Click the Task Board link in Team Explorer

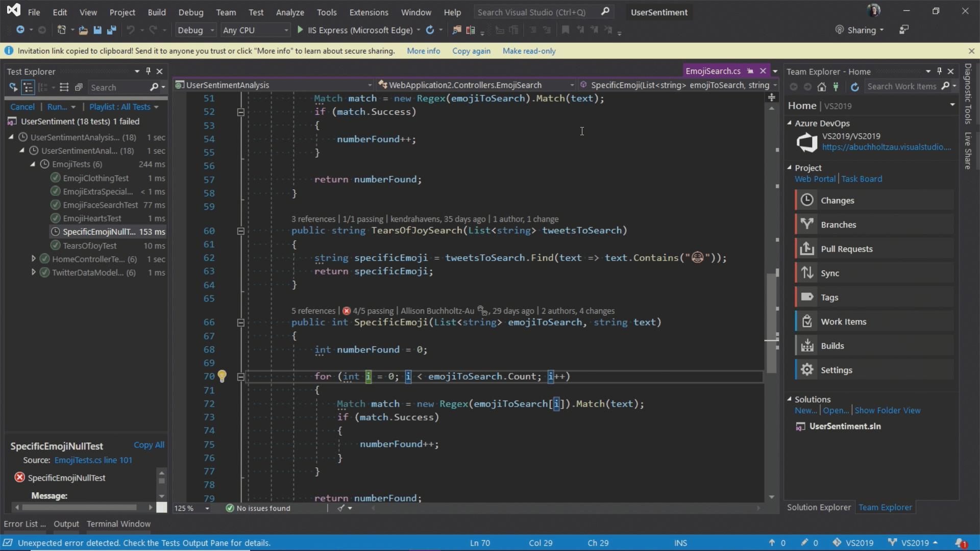(x=862, y=178)
